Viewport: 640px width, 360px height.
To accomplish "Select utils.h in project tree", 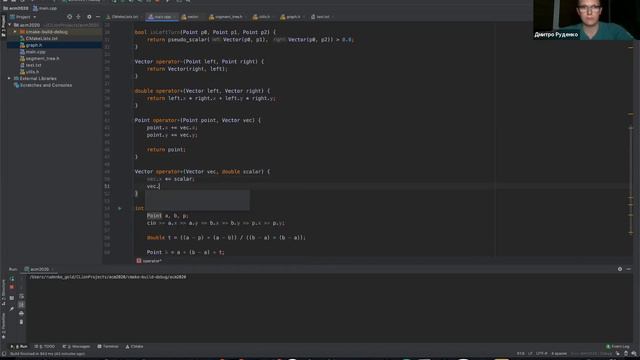I will click(x=32, y=72).
